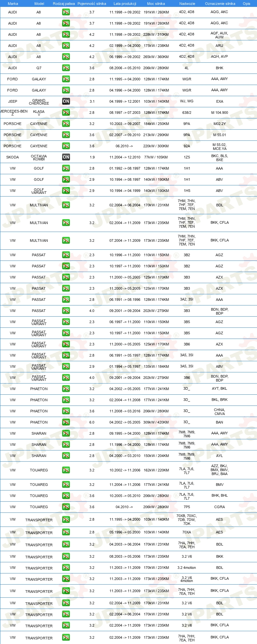Click the PB icon in VW Phaeton 6.0 BAN row
257x644 pixels.
point(66,422)
